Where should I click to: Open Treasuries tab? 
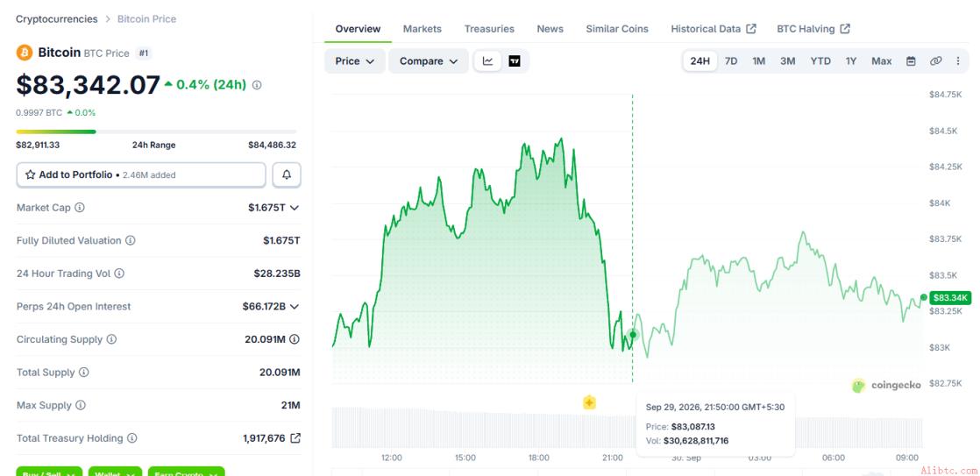click(489, 29)
